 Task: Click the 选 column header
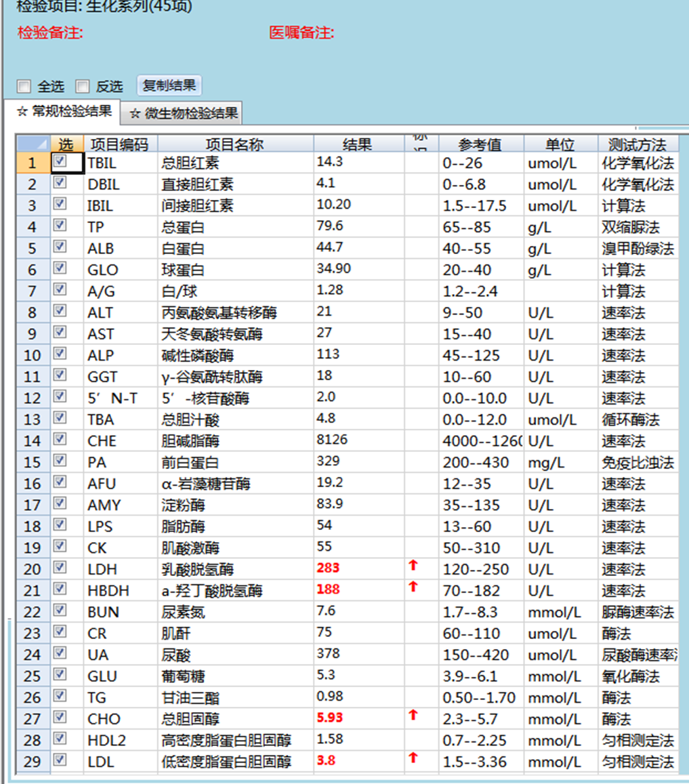click(x=66, y=144)
